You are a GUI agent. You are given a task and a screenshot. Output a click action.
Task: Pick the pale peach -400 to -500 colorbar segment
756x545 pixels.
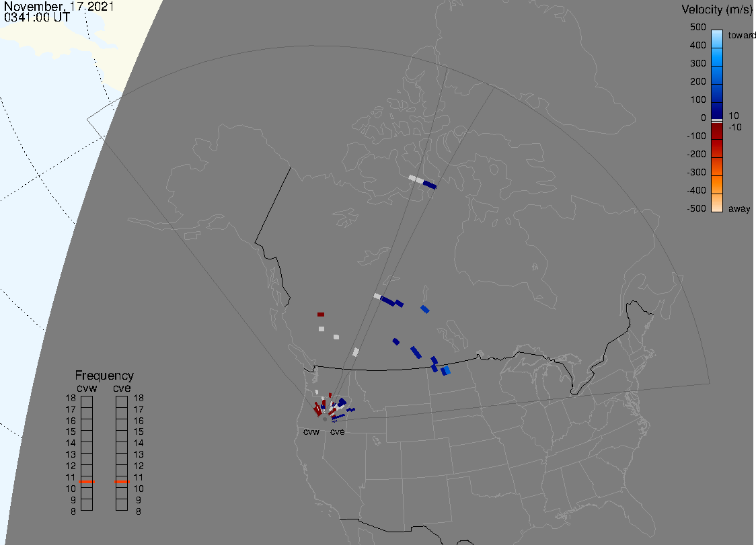pyautogui.click(x=717, y=203)
